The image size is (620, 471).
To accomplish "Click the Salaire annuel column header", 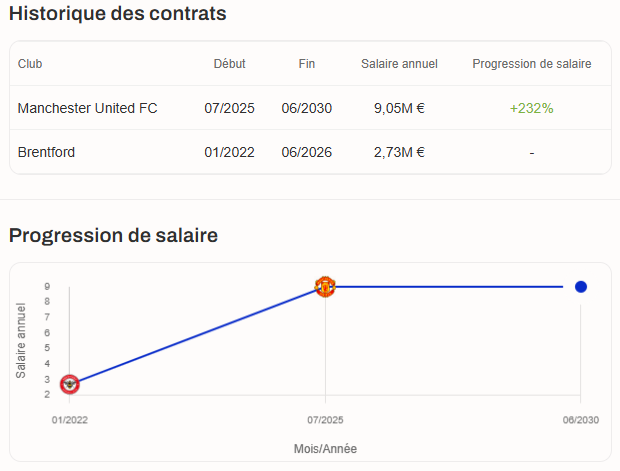I will click(399, 64).
